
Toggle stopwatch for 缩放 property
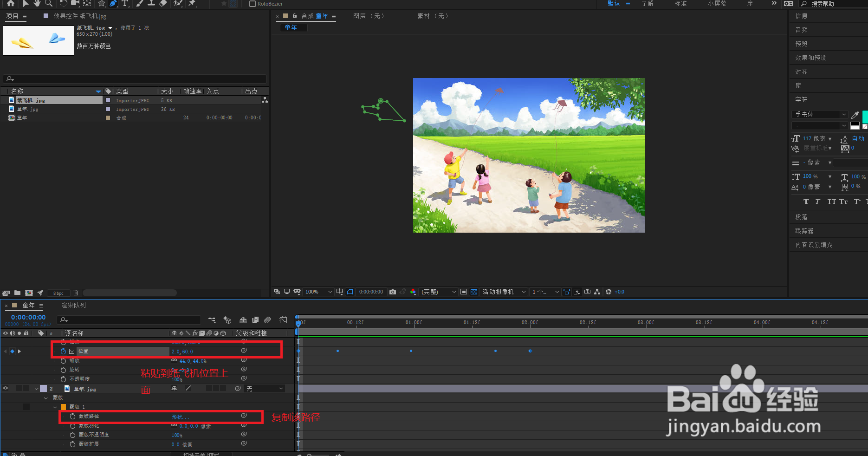pyautogui.click(x=63, y=361)
